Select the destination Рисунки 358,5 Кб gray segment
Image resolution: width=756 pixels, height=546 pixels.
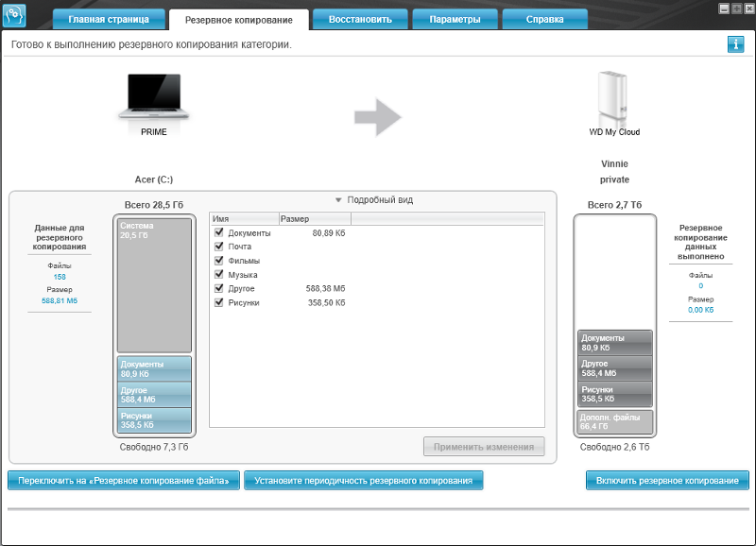(615, 394)
